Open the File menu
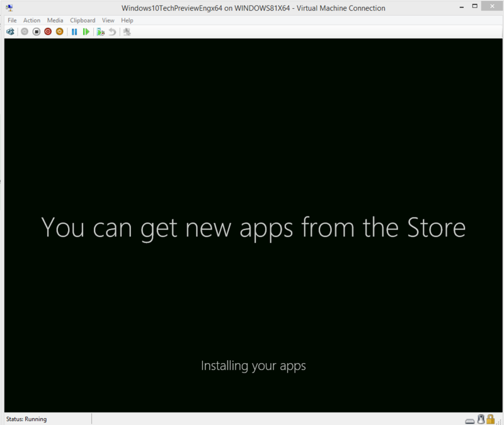 (12, 20)
